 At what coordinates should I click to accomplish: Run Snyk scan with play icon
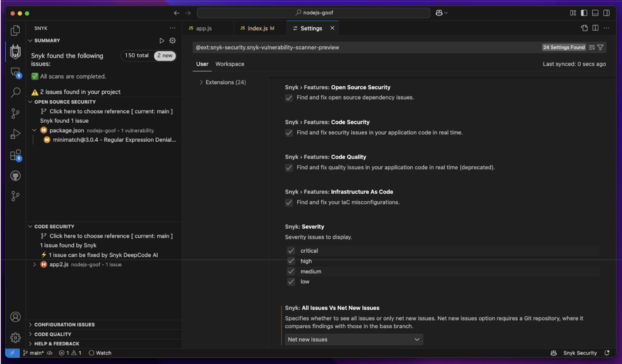pos(162,41)
